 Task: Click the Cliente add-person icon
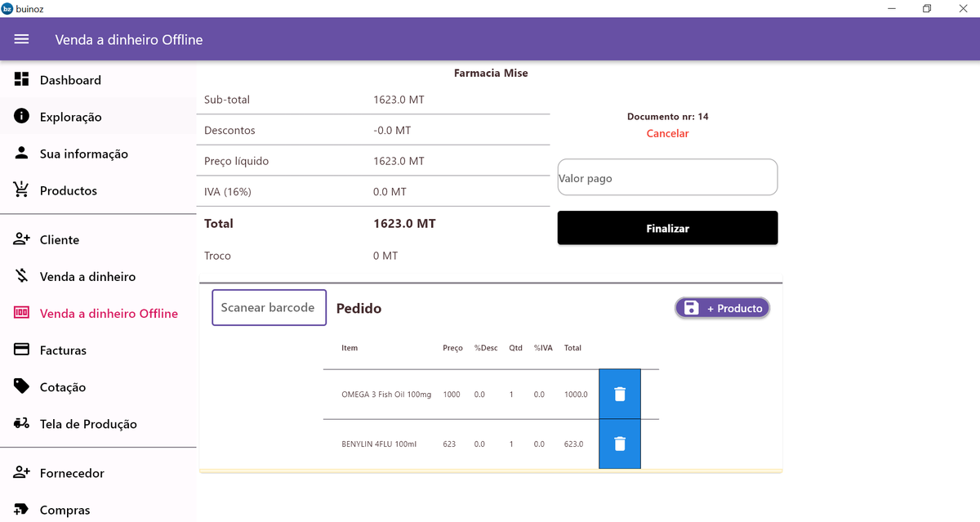(x=22, y=239)
